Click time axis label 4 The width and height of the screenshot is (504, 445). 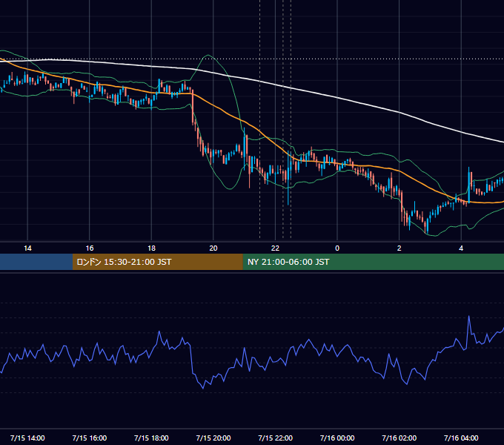(x=461, y=248)
